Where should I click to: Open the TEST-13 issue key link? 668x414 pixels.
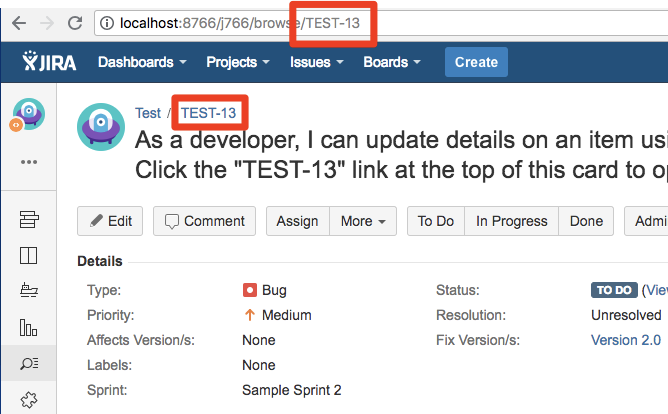208,113
